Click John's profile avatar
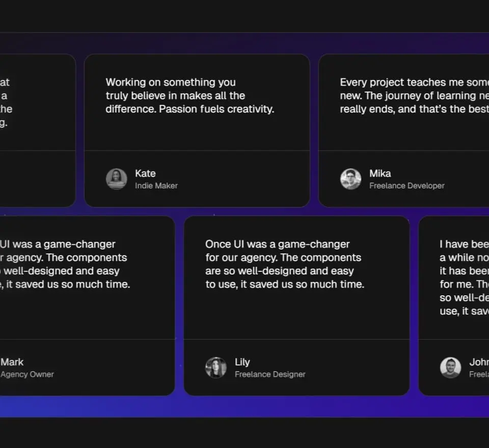 (x=450, y=368)
